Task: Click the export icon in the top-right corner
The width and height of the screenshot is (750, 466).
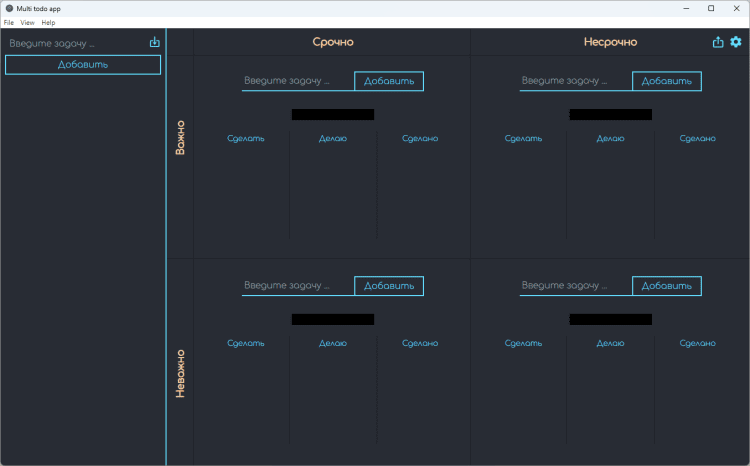Action: coord(718,42)
